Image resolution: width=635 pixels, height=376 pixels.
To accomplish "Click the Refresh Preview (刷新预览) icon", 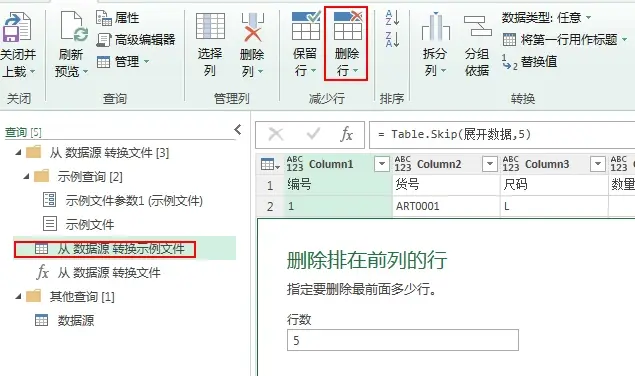I will point(74,27).
